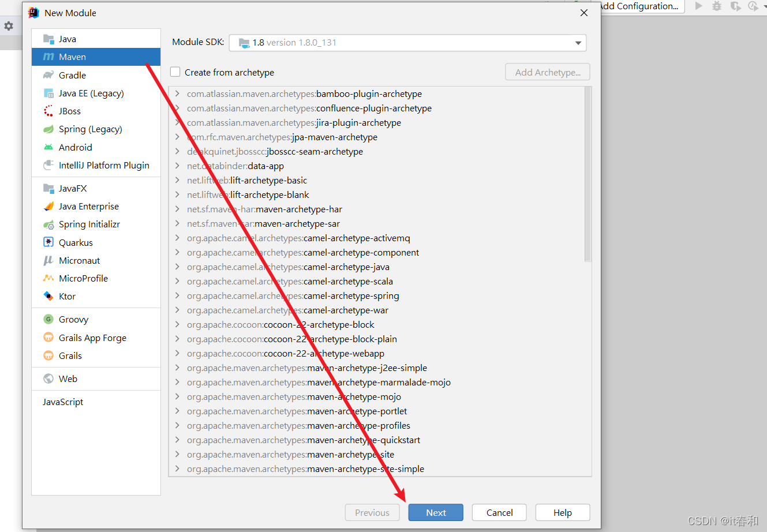Click the Run with Coverage icon in the IDE toolbar
Screen dimensions: 767x532
[x=735, y=6]
